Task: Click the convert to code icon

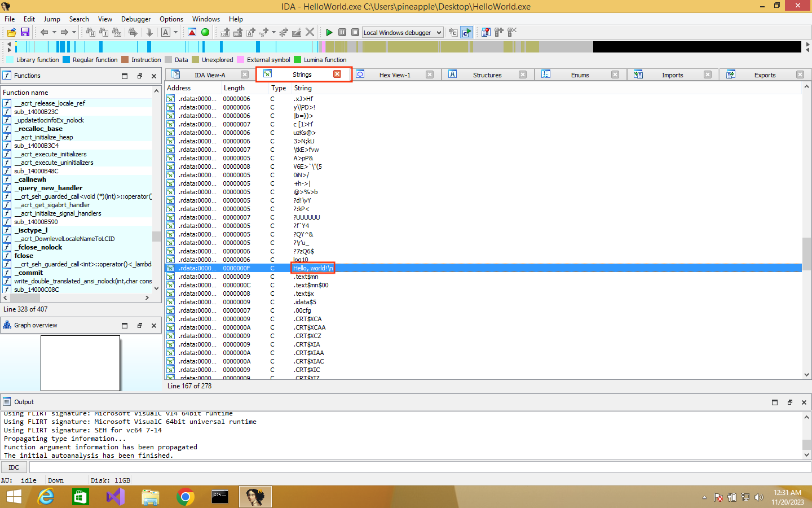Action: click(225, 32)
